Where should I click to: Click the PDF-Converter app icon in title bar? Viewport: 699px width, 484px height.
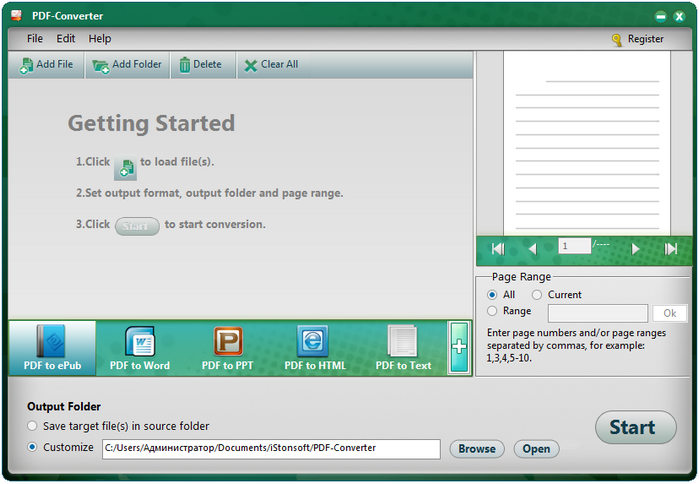16,15
